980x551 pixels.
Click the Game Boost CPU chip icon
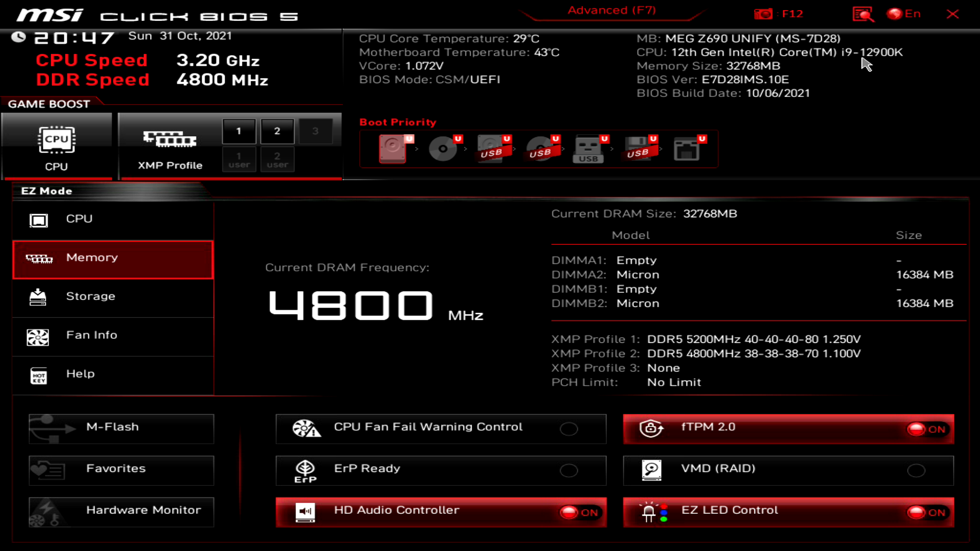point(56,140)
